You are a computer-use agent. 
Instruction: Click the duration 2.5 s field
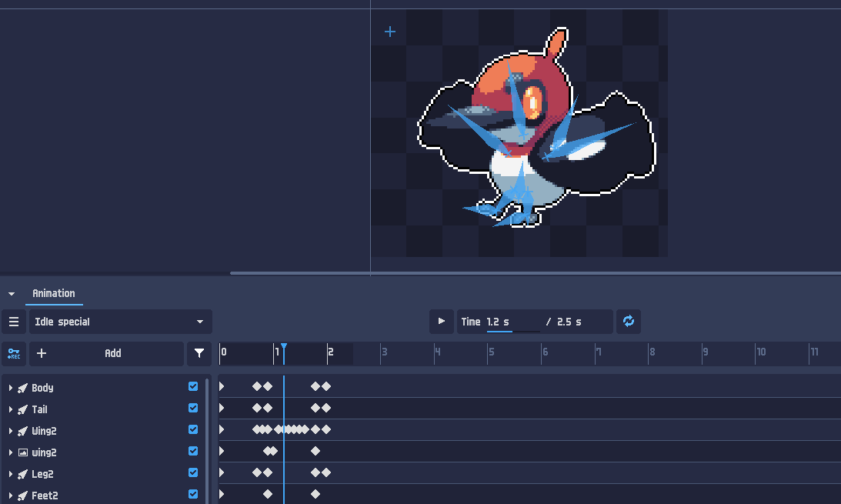point(569,322)
